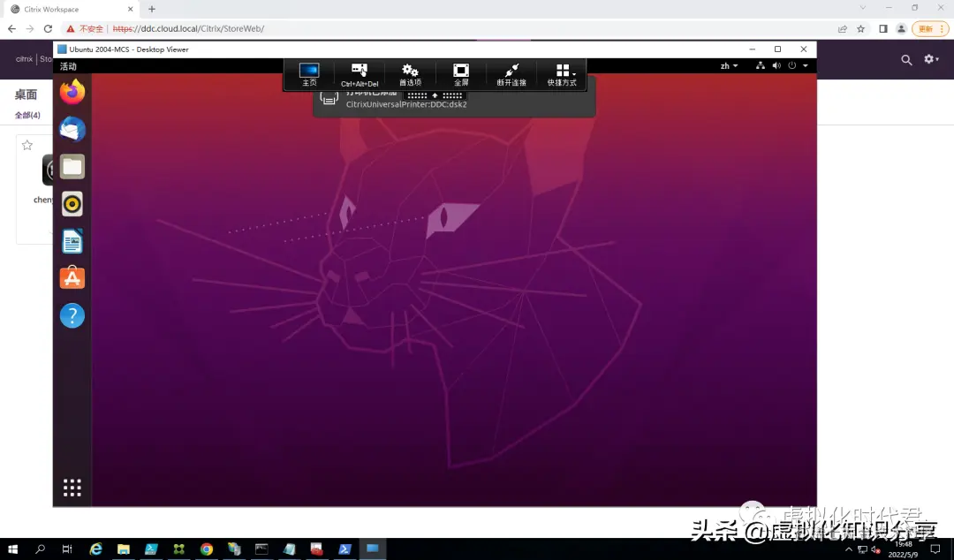Click the 不安全 security warning indicator

coord(85,28)
